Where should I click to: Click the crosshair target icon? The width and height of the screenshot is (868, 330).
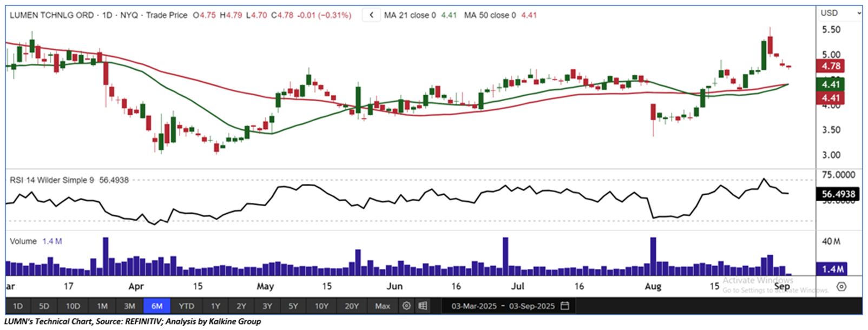(x=841, y=287)
